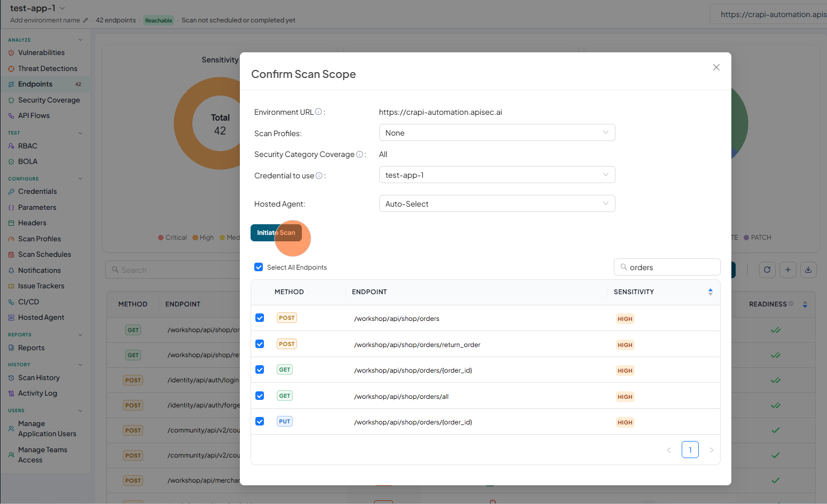
Task: Click the Critical legend swatch in the chart
Action: click(161, 238)
